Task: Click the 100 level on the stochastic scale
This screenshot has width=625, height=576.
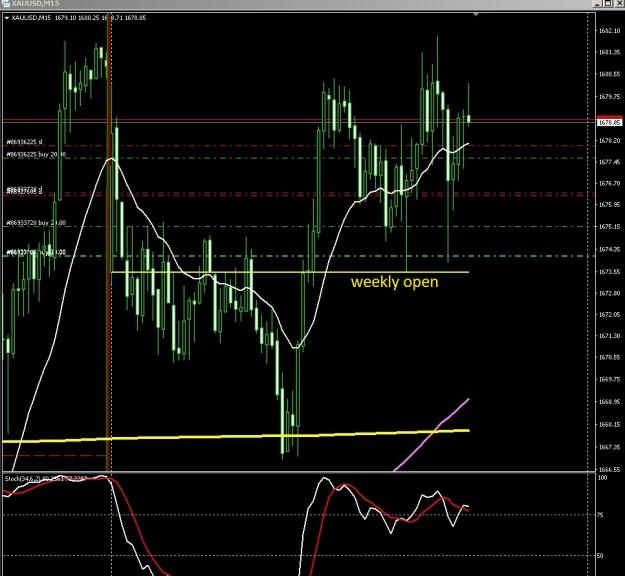Action: (x=602, y=478)
